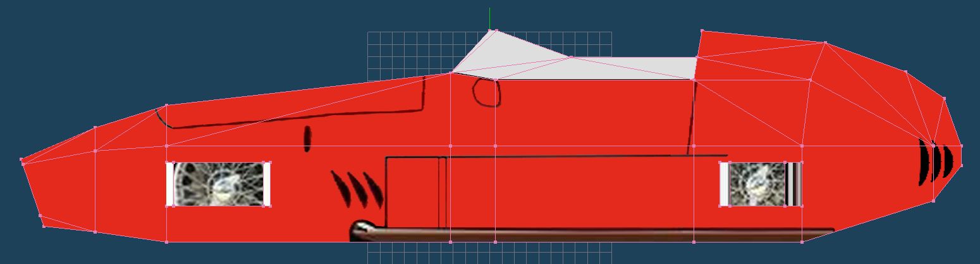The image size is (980, 264).
Task: Click the larger wire-spoke wheel texture
Action: pyautogui.click(x=219, y=184)
